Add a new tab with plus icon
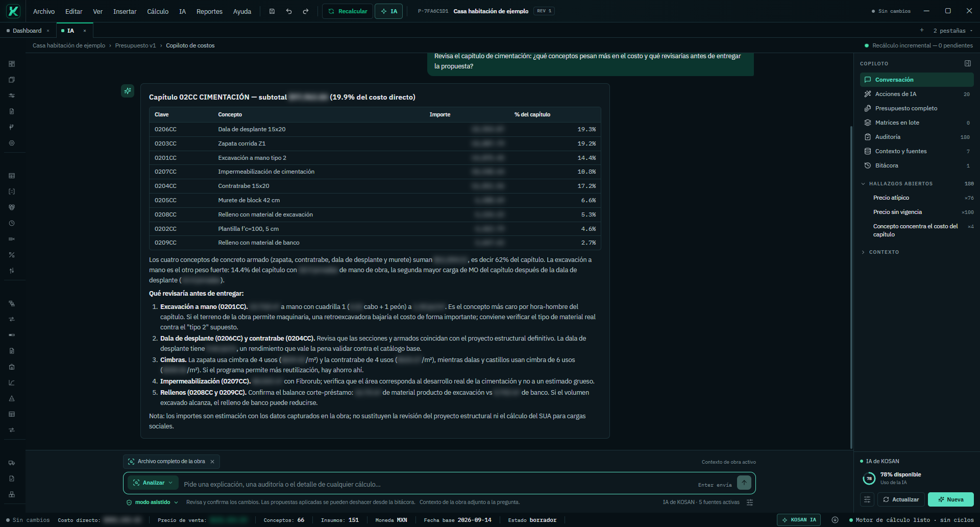This screenshot has height=527, width=980. tap(922, 31)
